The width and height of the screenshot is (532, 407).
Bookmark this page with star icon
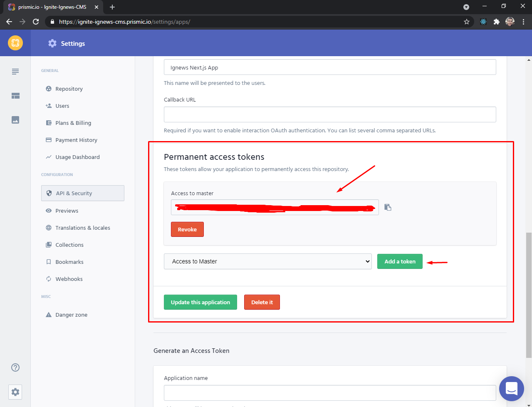coord(467,22)
